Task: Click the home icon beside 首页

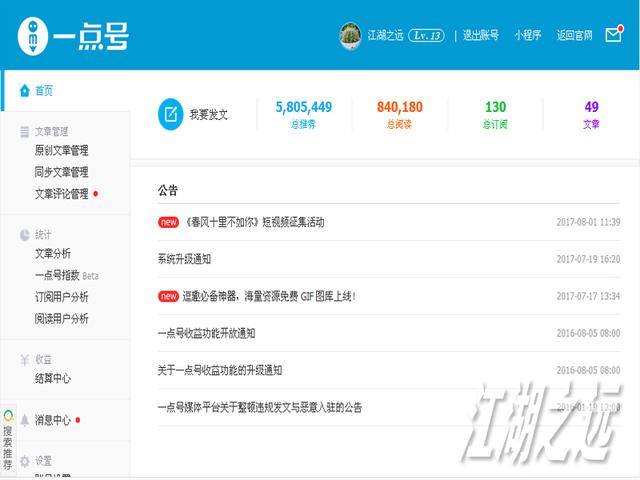Action: pyautogui.click(x=24, y=90)
